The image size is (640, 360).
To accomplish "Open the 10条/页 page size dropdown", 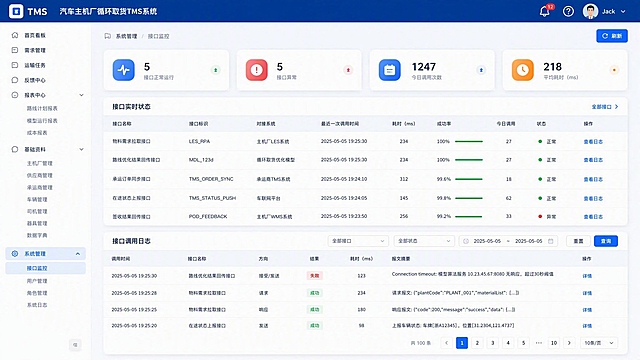I will pyautogui.click(x=599, y=343).
